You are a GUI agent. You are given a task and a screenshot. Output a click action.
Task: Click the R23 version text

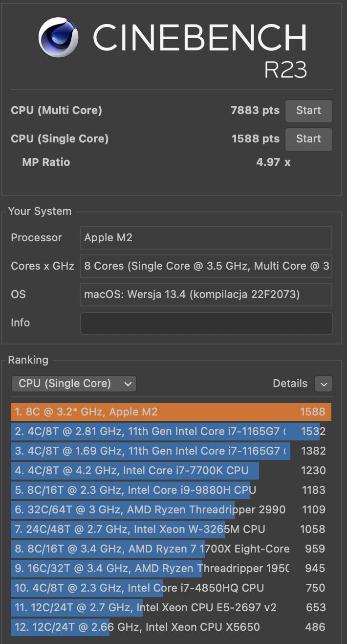tap(286, 70)
